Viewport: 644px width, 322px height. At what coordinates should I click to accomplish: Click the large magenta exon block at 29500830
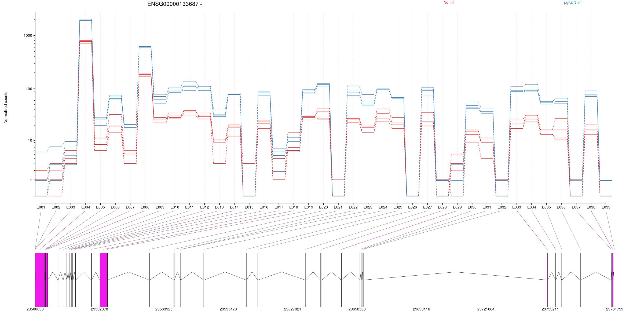[40, 280]
